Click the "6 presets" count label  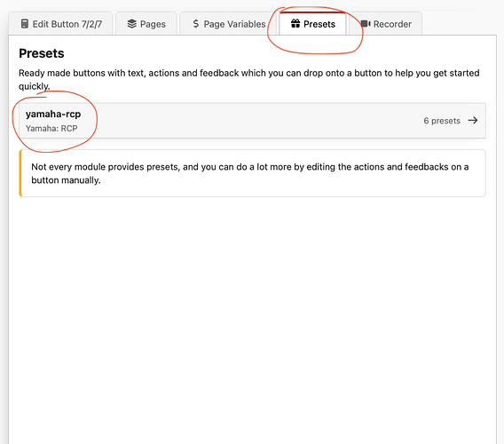pyautogui.click(x=442, y=121)
